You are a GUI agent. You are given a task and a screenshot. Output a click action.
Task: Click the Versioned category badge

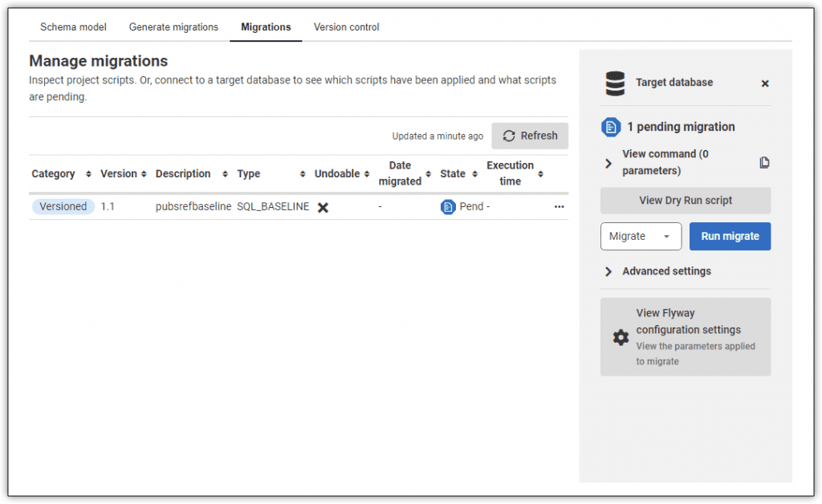tap(63, 206)
